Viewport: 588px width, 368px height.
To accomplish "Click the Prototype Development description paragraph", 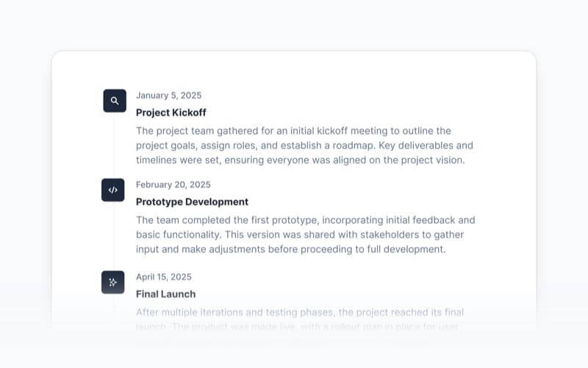I will click(305, 234).
